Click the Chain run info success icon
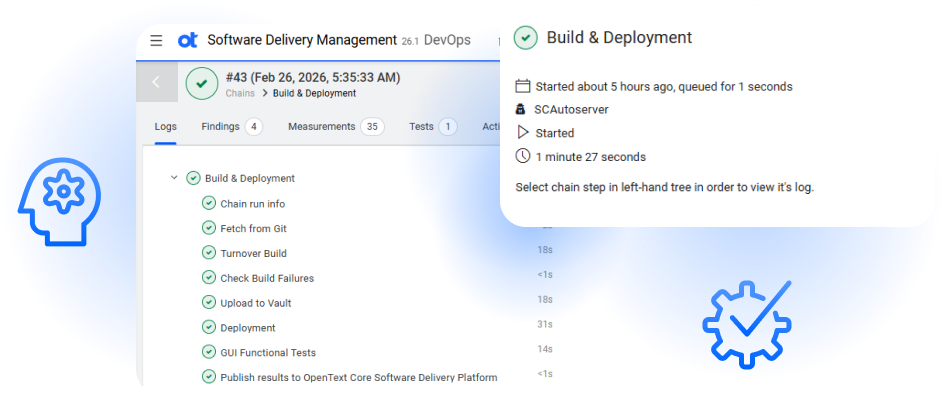Viewport: 944px width, 404px height. pyautogui.click(x=209, y=203)
